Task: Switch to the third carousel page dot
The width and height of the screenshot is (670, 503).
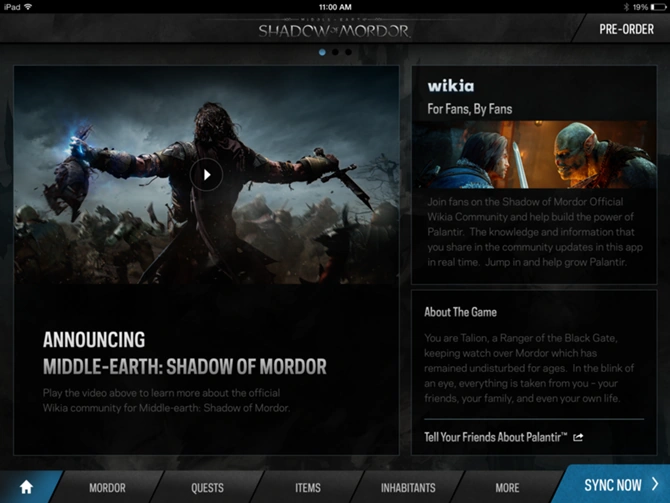Action: tap(349, 52)
